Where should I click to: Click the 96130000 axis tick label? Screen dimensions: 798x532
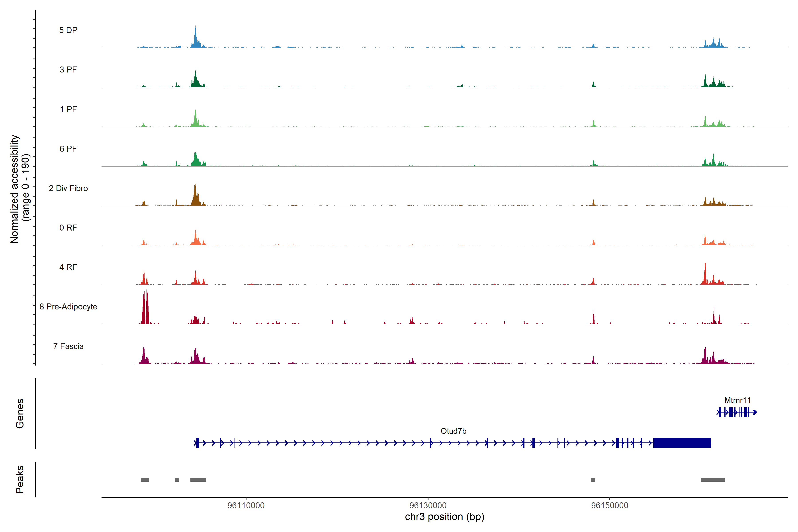(x=428, y=505)
